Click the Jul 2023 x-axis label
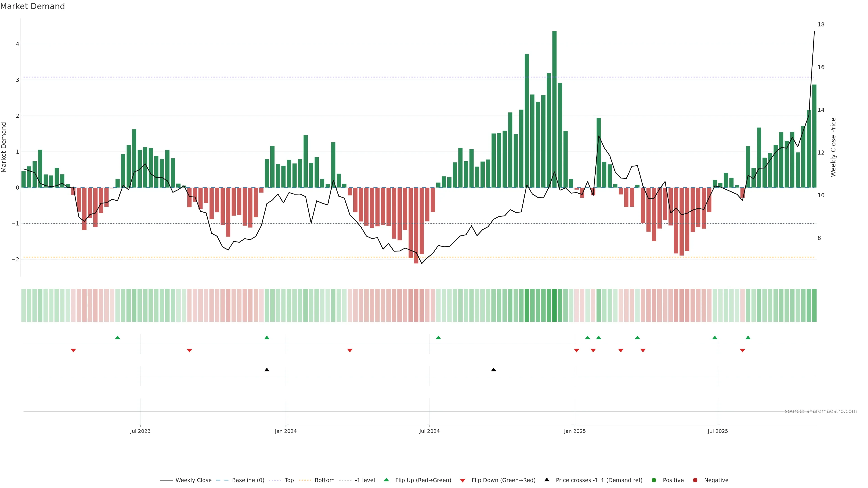This screenshot has height=488, width=868. 140,431
